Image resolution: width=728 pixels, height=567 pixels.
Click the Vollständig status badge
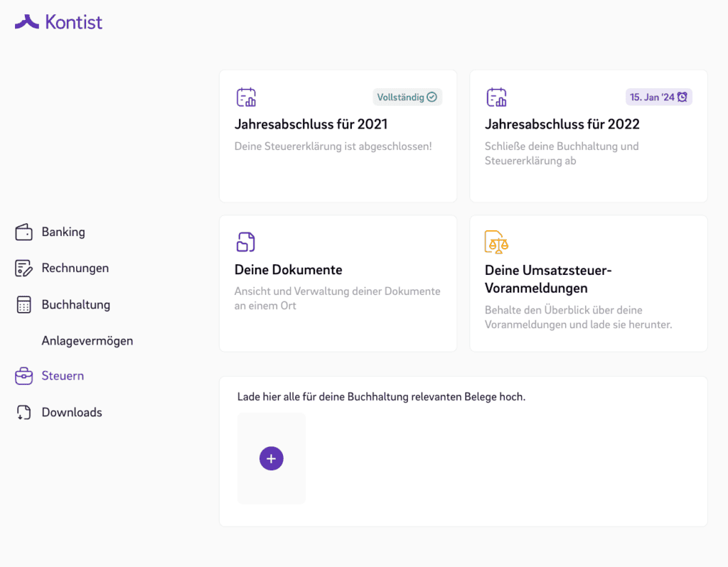407,97
